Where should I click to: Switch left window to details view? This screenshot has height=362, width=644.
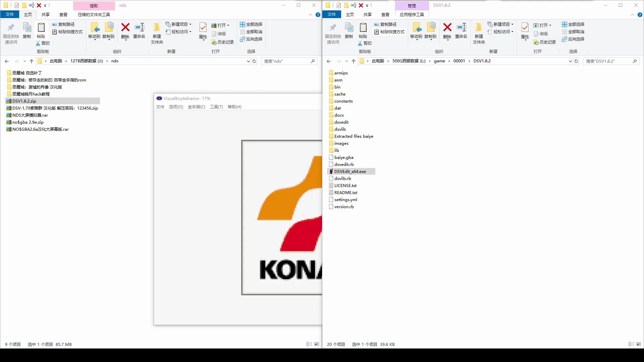click(x=309, y=344)
